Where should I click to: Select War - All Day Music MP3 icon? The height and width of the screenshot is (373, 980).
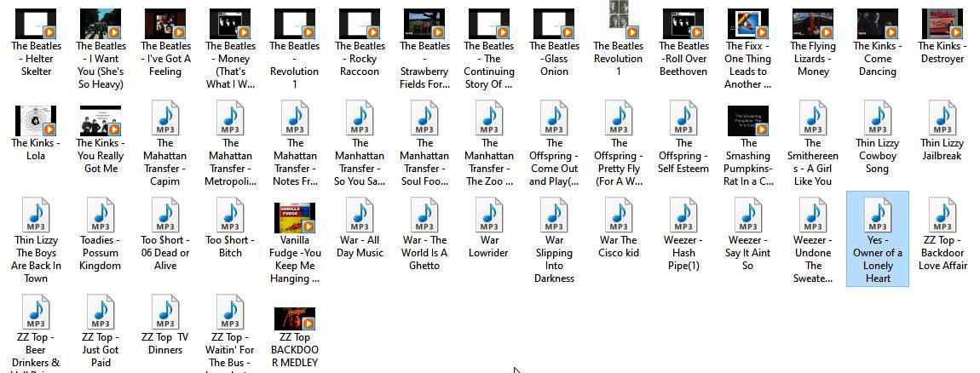point(360,215)
